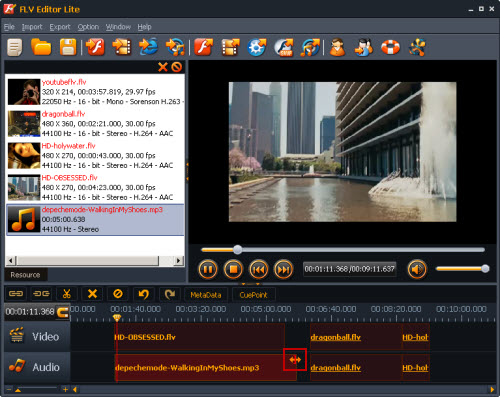Click the single user register icon
This screenshot has width=500, height=397.
337,47
